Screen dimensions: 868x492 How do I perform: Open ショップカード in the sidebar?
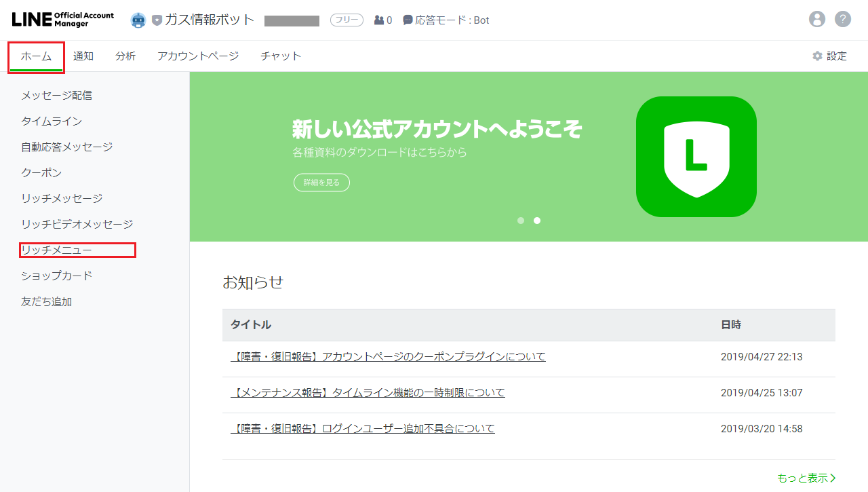(x=56, y=276)
